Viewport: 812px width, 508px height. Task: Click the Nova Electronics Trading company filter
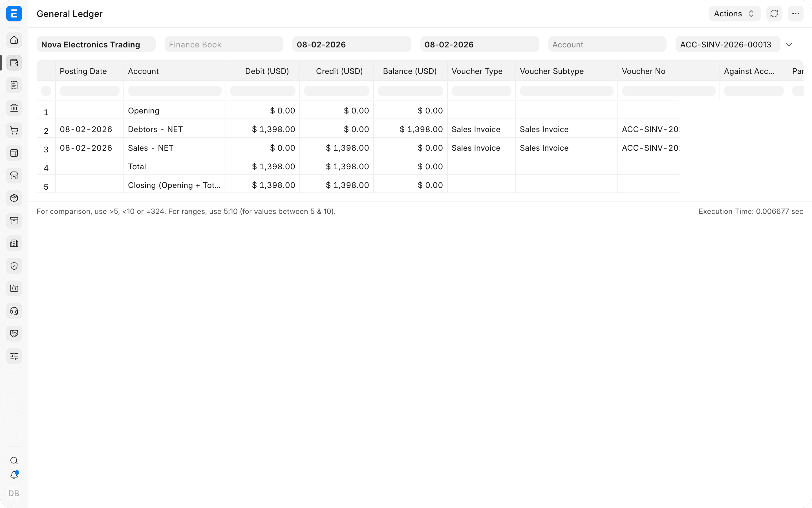96,44
